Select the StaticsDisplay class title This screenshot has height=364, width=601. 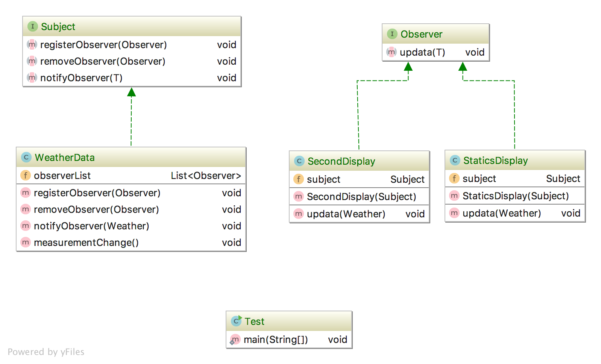(x=496, y=161)
